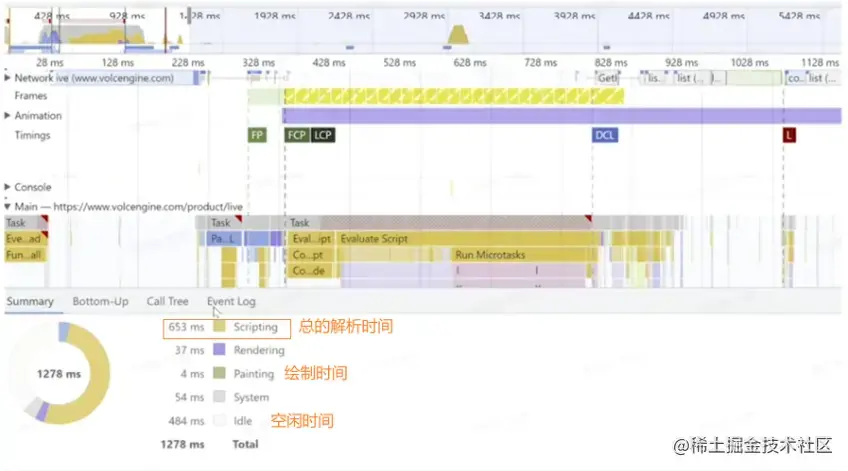Expand the Animation track
The image size is (848, 471).
click(x=8, y=115)
